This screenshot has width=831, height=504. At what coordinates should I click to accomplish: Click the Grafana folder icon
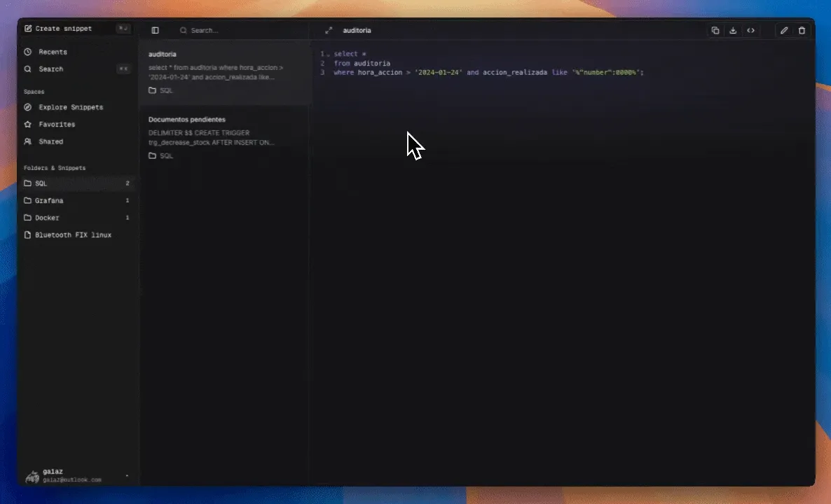pyautogui.click(x=27, y=201)
